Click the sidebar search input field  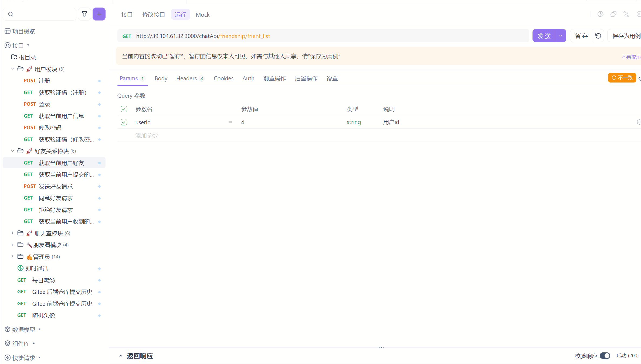coord(40,14)
